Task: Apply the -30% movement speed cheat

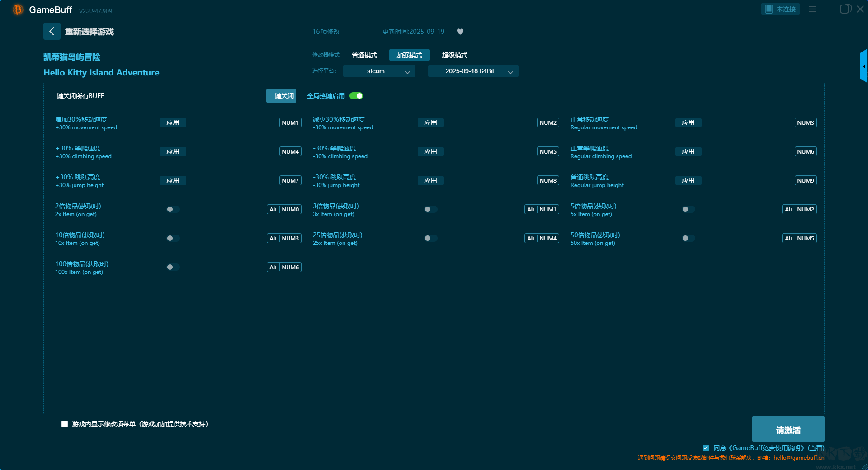Action: 431,122
